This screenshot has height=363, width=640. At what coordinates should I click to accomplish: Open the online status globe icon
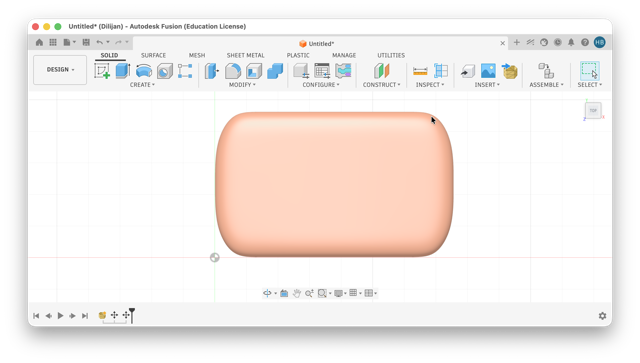tap(544, 42)
